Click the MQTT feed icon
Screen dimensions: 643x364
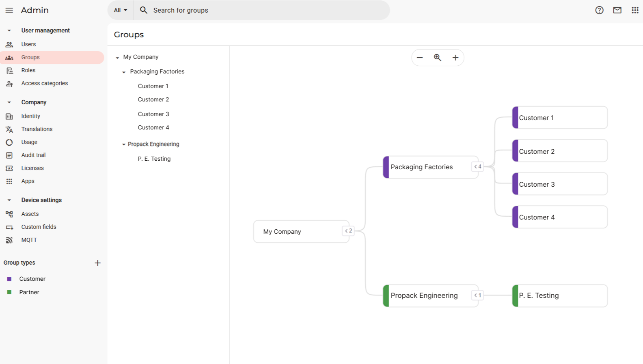pyautogui.click(x=9, y=240)
